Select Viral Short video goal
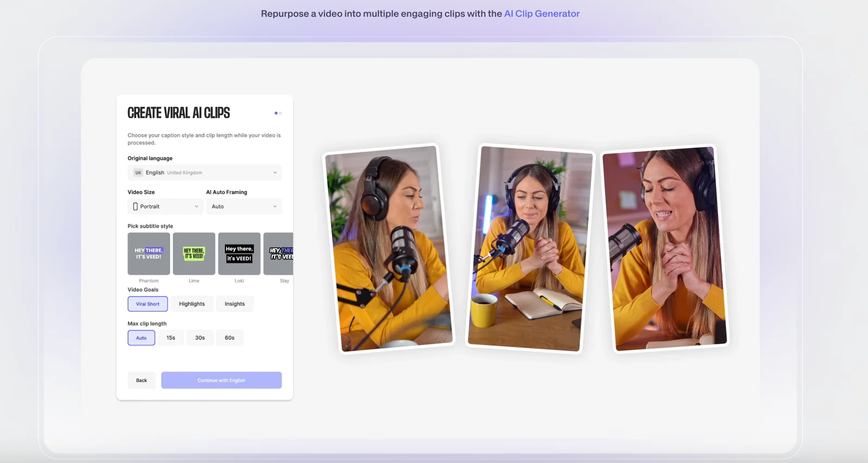 [148, 304]
